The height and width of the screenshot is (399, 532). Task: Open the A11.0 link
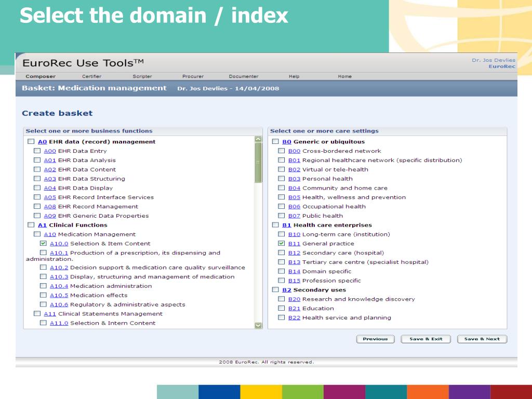[59, 323]
